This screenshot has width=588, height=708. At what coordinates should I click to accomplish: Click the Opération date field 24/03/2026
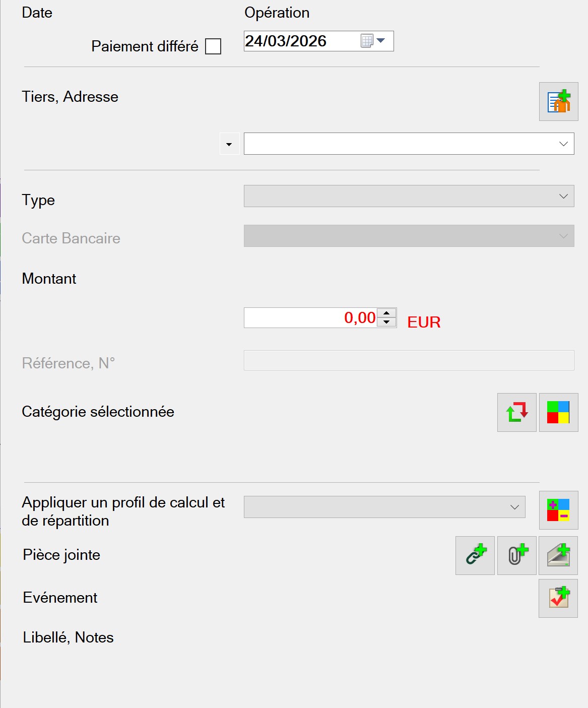(300, 41)
